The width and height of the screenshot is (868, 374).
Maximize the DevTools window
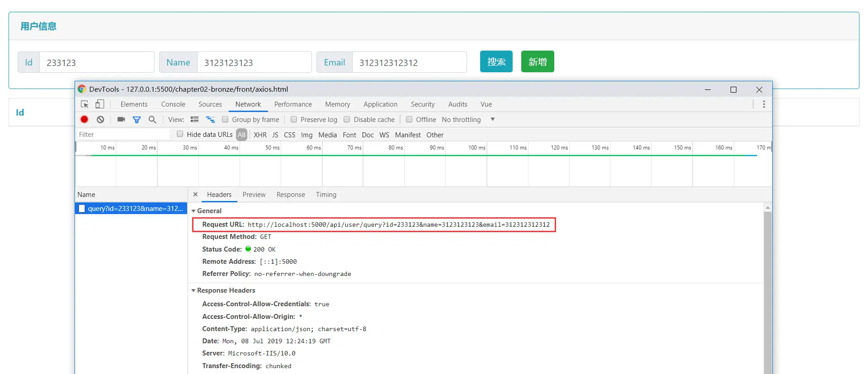point(733,89)
